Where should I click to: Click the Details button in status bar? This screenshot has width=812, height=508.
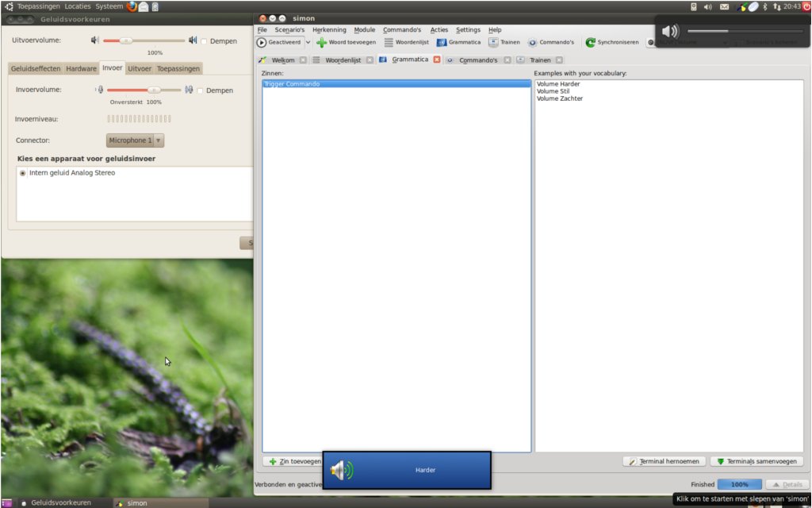[x=787, y=485]
